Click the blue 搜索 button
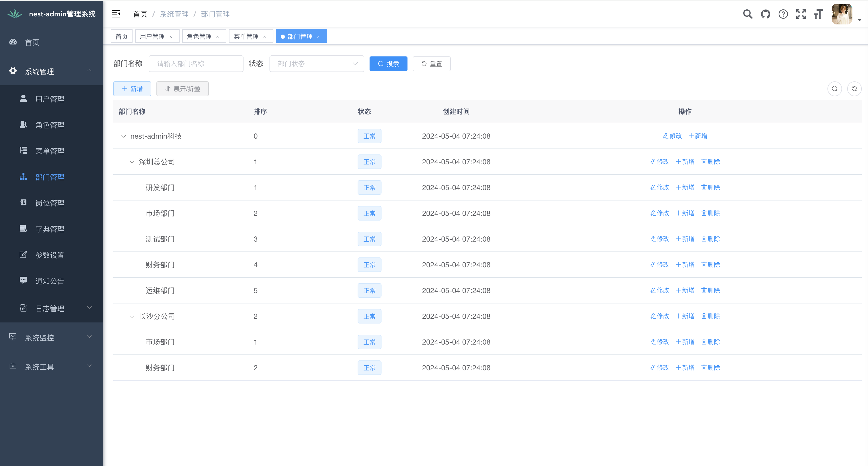The image size is (868, 466). tap(388, 64)
